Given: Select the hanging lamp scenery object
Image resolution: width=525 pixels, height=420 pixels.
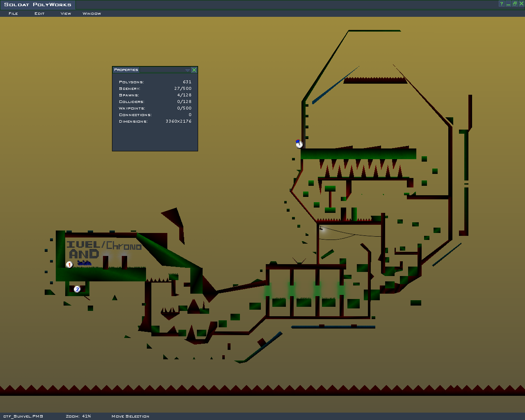Looking at the screenshot, I should point(323,229).
